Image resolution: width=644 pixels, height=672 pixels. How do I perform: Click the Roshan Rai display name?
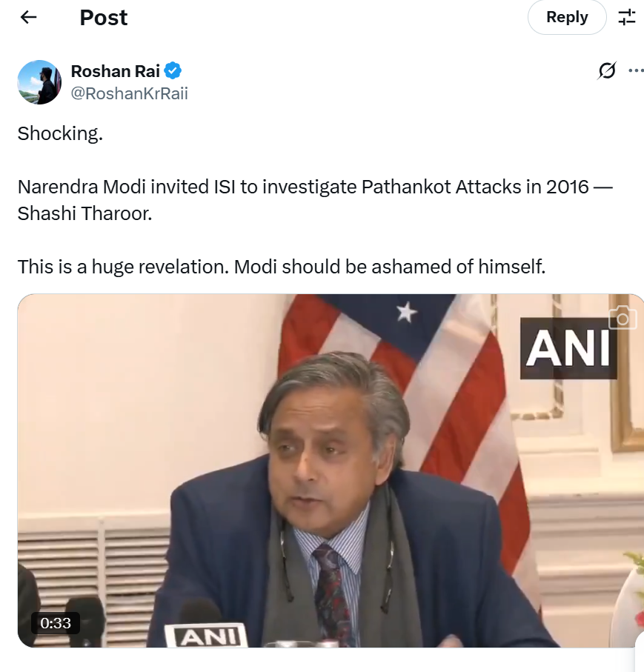click(115, 71)
